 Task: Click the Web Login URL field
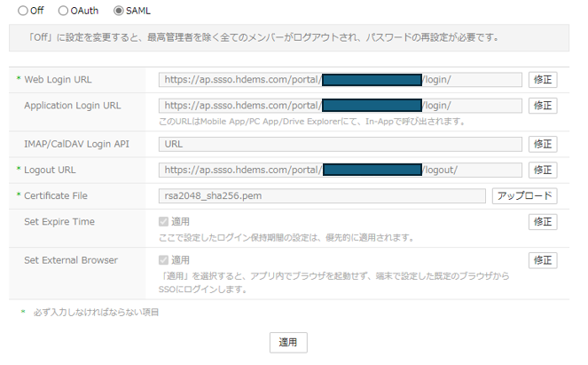(341, 80)
